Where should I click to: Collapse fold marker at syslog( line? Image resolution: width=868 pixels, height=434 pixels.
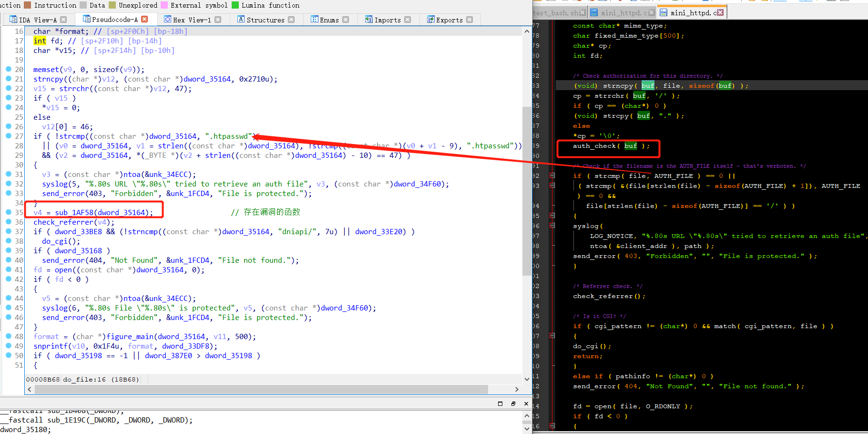(x=552, y=226)
